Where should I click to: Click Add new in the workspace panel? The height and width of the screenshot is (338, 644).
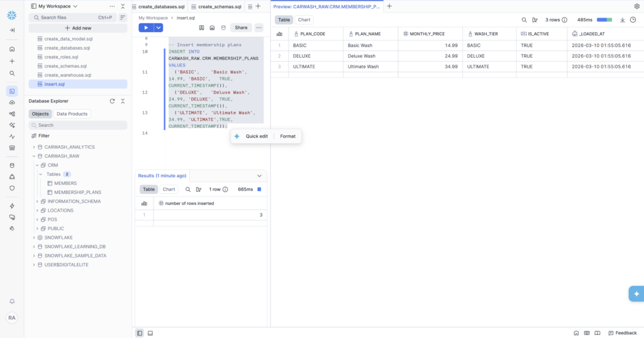click(78, 28)
